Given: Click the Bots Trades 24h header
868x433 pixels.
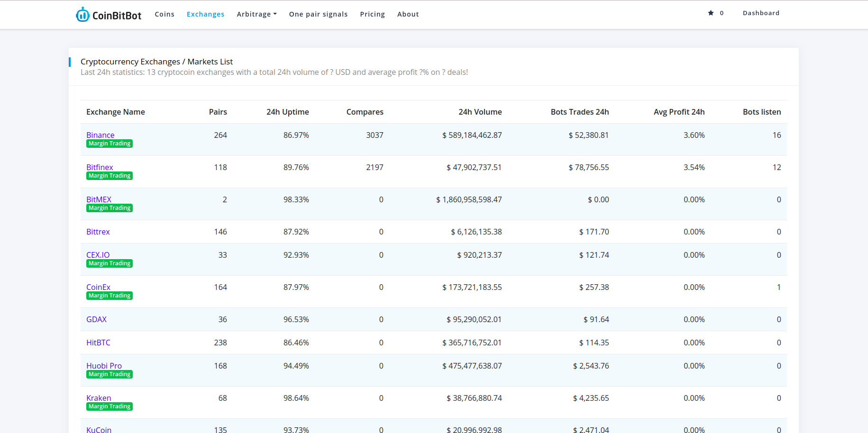Looking at the screenshot, I should click(x=580, y=112).
